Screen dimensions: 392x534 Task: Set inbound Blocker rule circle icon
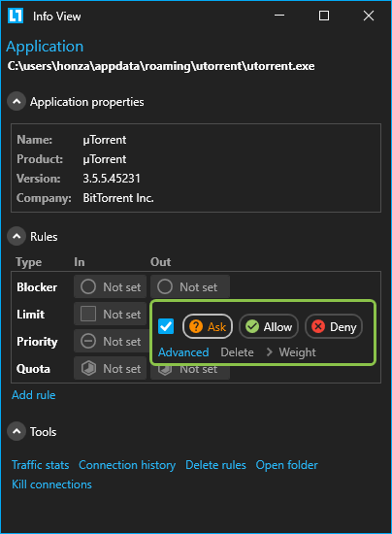(88, 286)
